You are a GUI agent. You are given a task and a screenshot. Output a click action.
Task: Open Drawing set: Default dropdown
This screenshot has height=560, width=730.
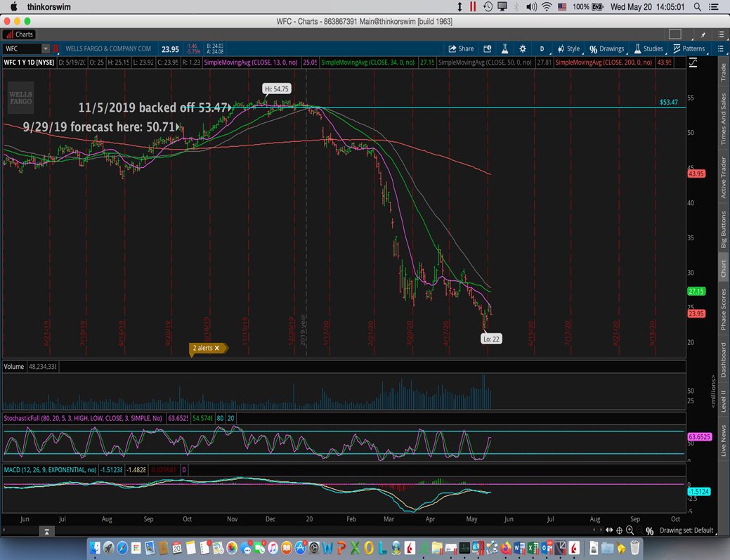[686, 530]
